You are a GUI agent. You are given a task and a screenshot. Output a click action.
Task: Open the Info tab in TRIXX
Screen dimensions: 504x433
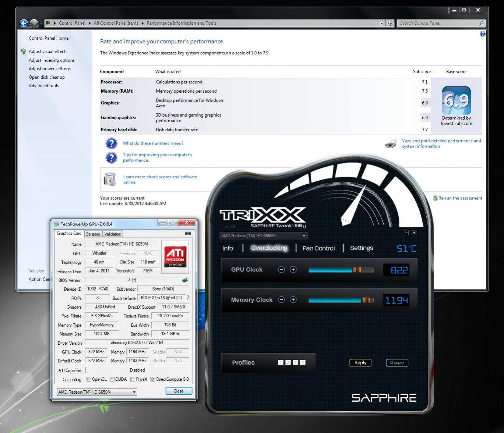tap(228, 248)
